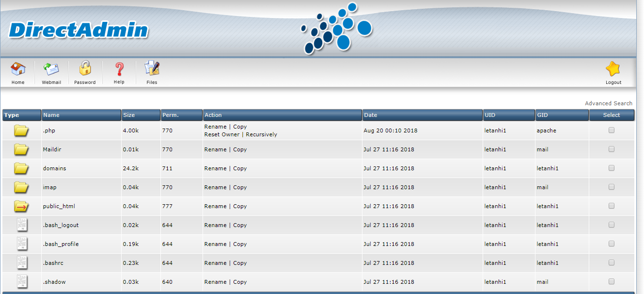Open the domains folder icon
644x294 pixels.
(x=21, y=168)
